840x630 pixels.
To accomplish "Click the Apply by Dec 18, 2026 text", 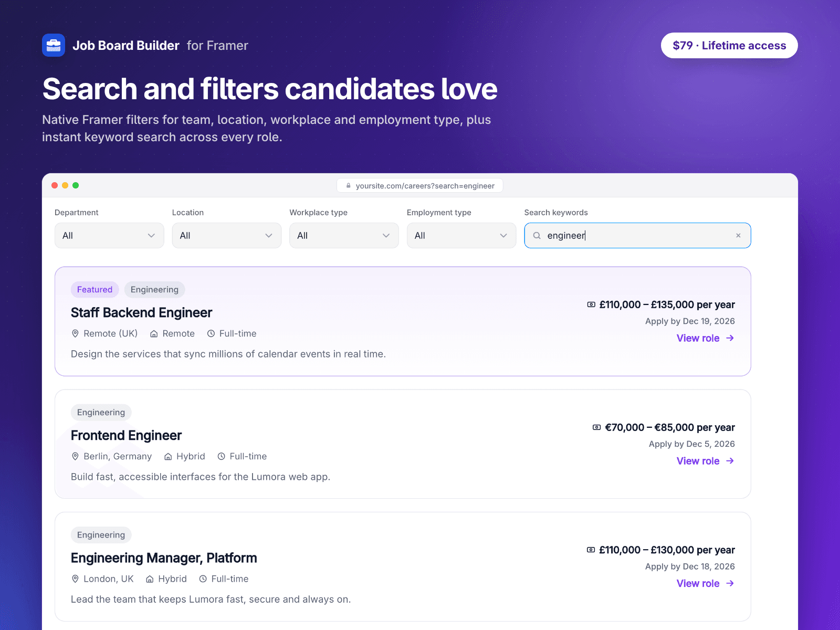I will (690, 566).
